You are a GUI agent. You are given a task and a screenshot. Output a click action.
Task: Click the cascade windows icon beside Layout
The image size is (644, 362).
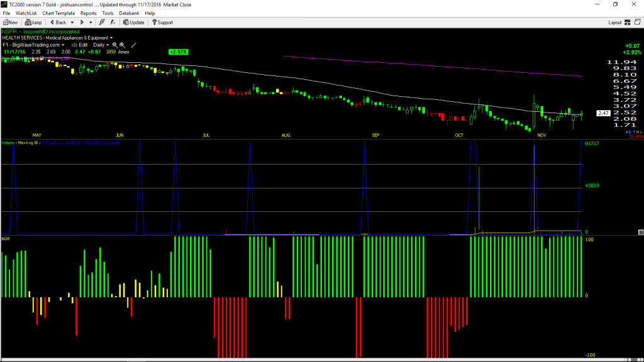click(638, 22)
